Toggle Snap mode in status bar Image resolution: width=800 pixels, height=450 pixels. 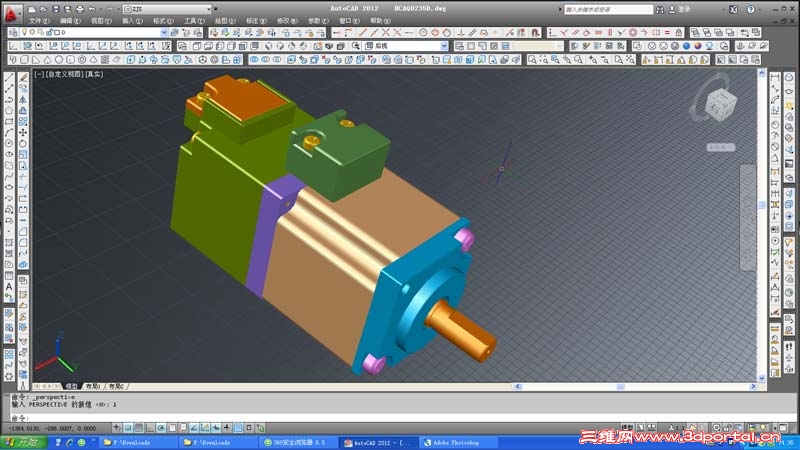pyautogui.click(x=128, y=428)
